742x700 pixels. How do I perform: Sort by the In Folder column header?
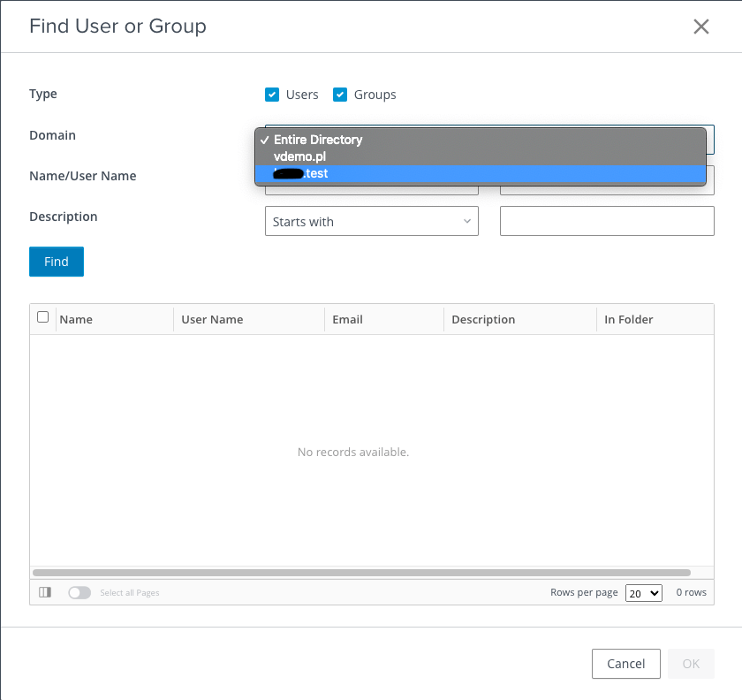pos(629,320)
